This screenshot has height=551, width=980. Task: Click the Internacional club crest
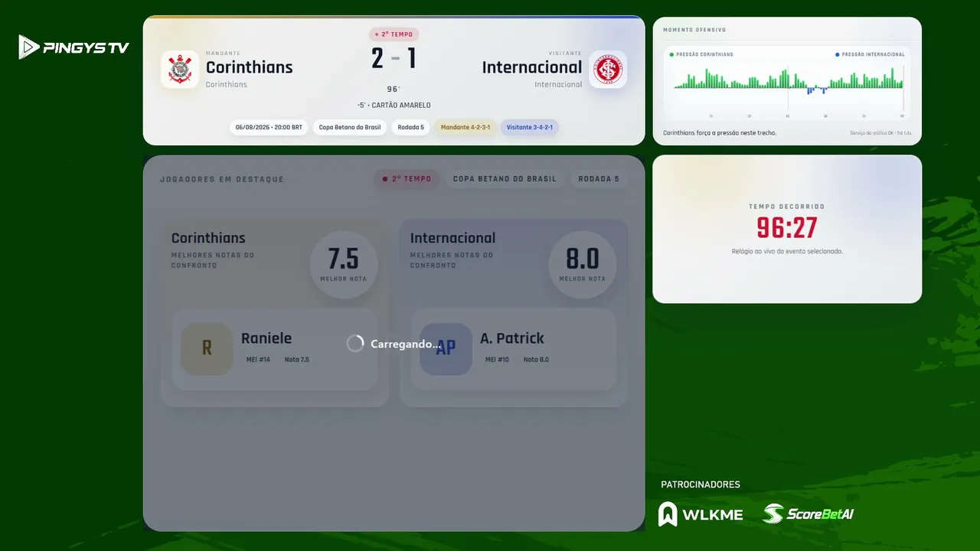(608, 70)
